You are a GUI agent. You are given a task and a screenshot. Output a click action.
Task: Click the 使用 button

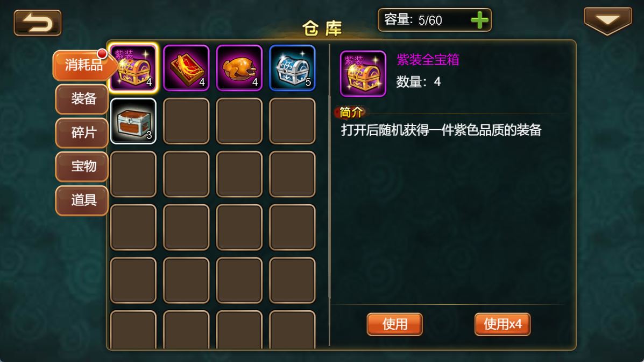(395, 324)
